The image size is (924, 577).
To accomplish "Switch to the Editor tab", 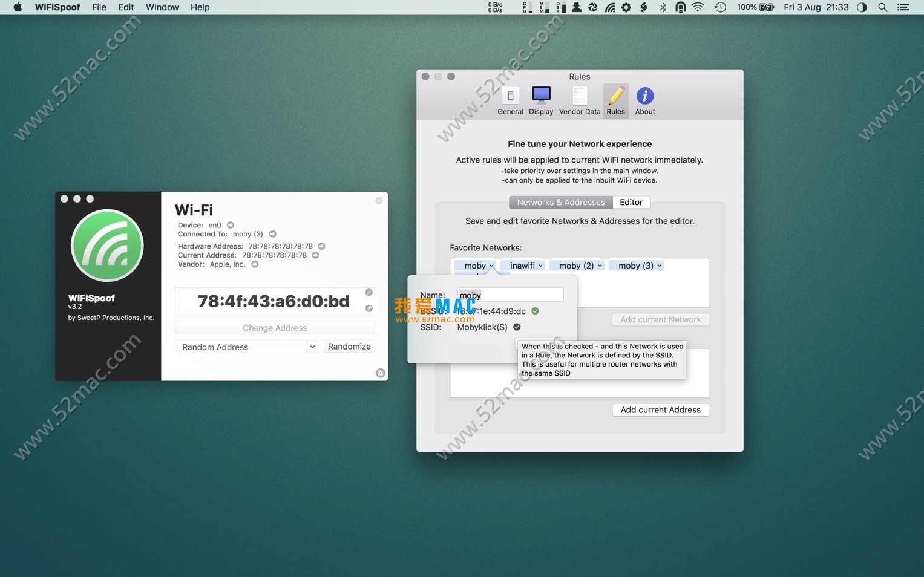I will click(x=631, y=203).
